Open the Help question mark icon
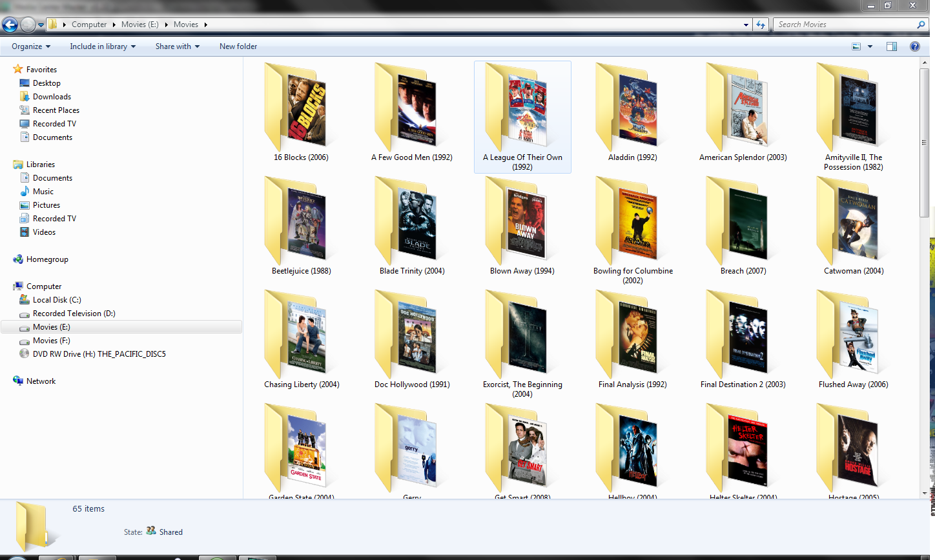This screenshot has width=935, height=560. 914,46
